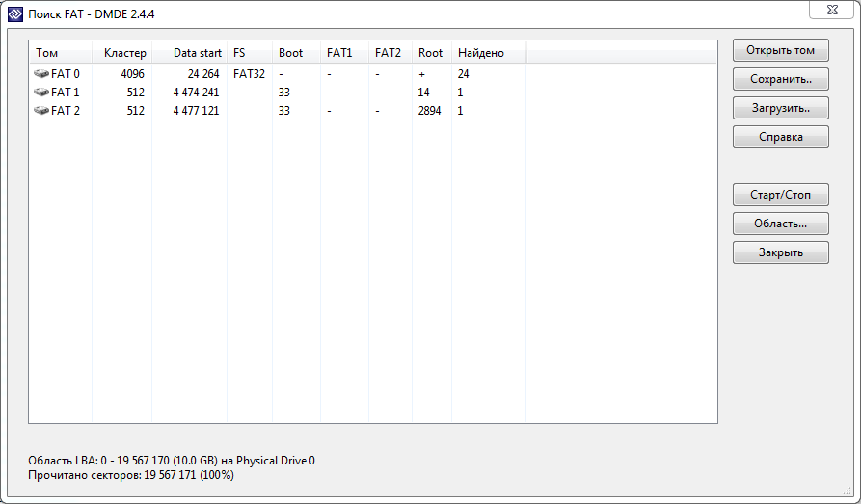Viewport: 861px width, 504px height.
Task: Click the Root column header
Action: pyautogui.click(x=432, y=53)
